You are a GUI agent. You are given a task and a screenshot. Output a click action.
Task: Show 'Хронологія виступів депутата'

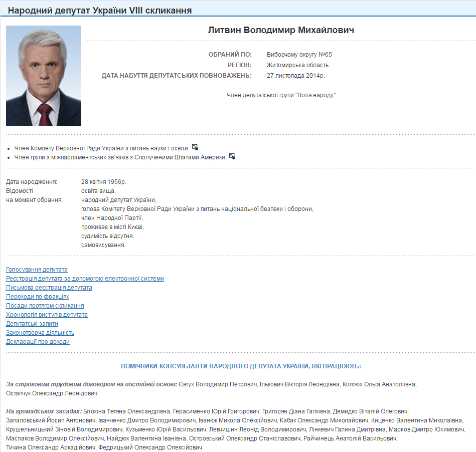tap(47, 315)
